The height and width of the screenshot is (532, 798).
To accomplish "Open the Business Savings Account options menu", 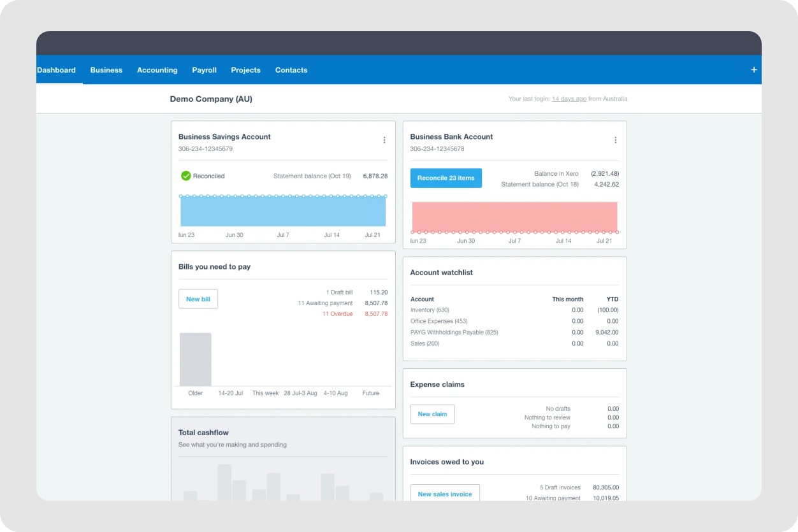I will point(384,140).
